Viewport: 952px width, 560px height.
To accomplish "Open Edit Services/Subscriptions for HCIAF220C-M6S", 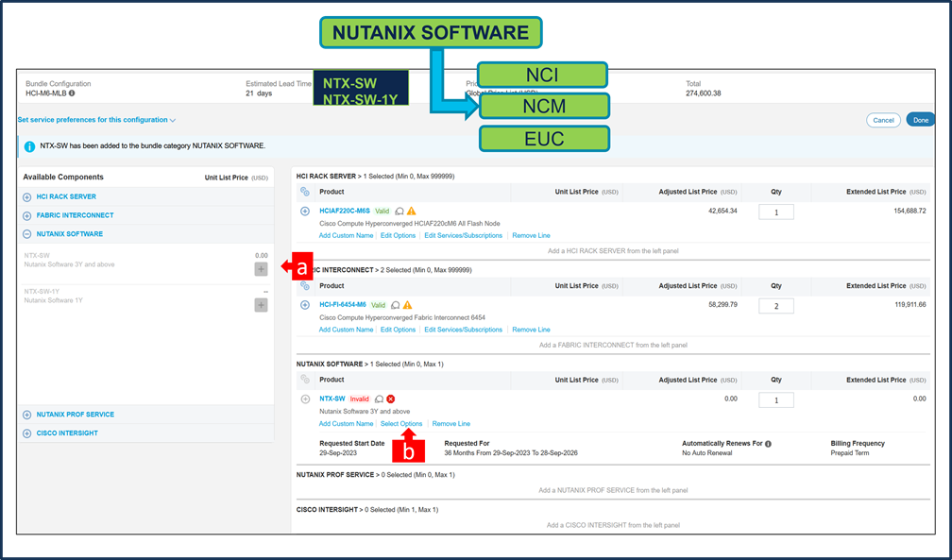I will tap(463, 236).
